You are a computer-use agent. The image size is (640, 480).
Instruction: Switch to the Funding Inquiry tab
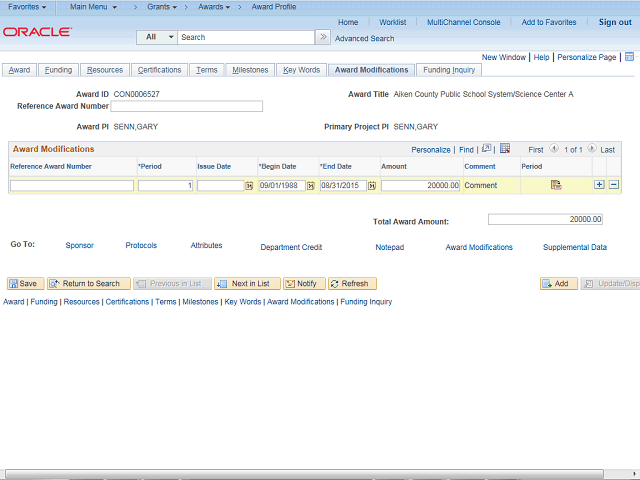pos(449,70)
